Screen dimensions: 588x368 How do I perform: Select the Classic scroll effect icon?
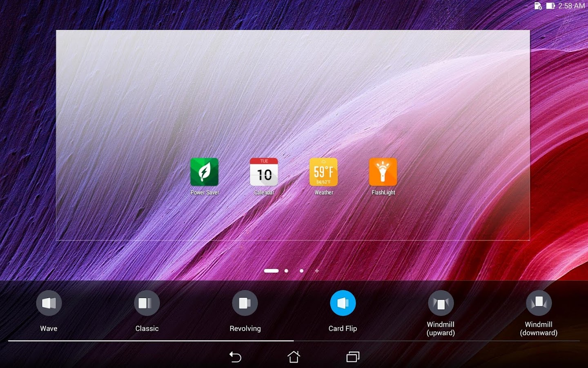pyautogui.click(x=147, y=303)
